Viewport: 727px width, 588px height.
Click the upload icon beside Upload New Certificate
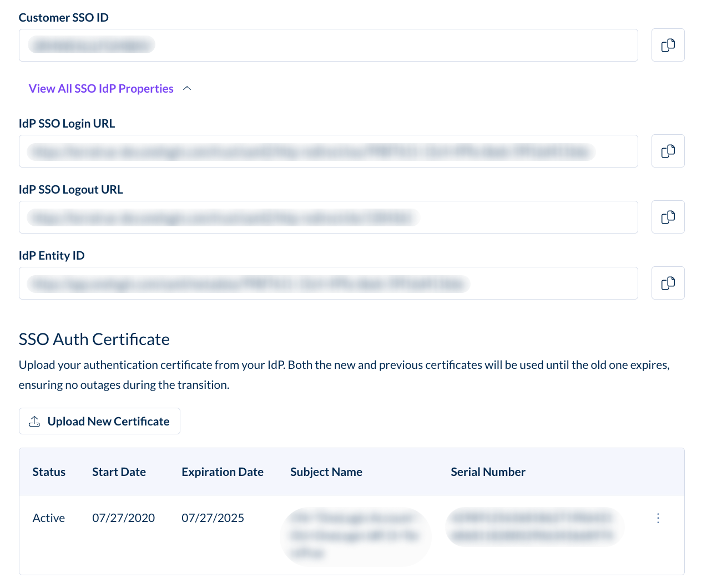(34, 422)
